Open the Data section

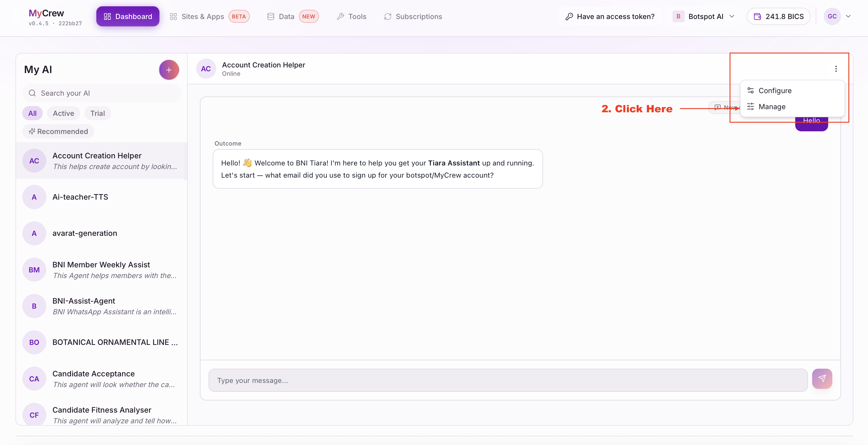click(293, 16)
